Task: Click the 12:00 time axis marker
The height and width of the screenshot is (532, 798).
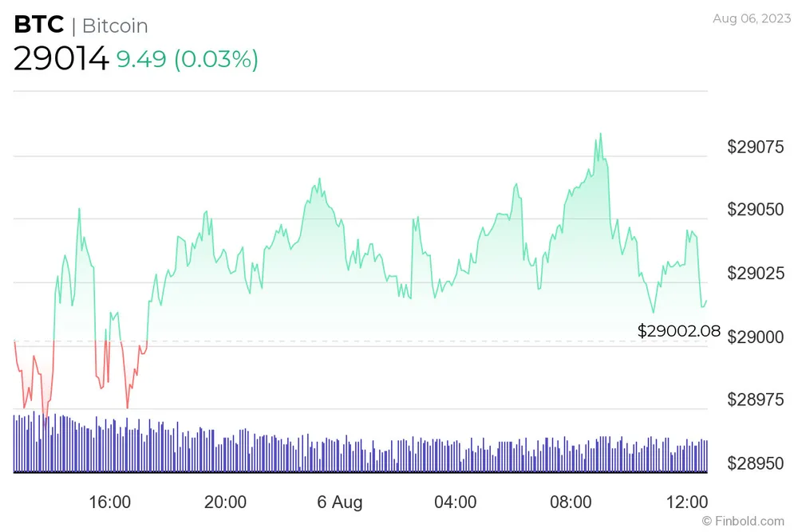Action: 686,502
